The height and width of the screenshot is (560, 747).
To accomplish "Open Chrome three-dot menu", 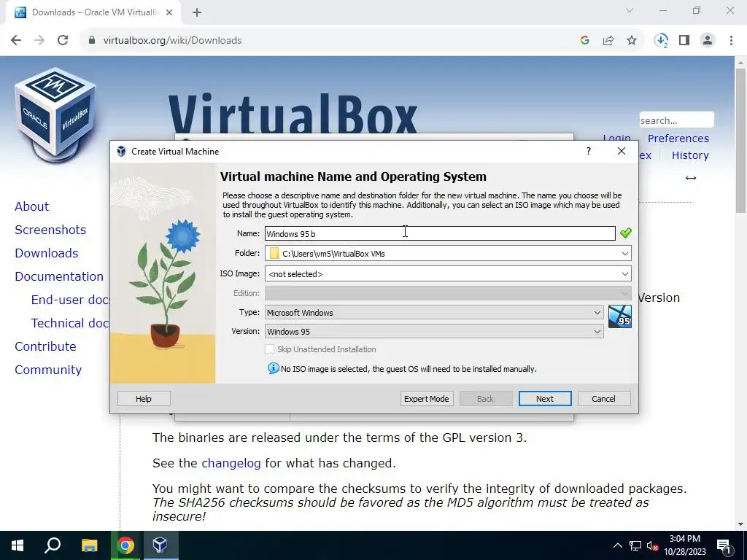I will (x=731, y=41).
